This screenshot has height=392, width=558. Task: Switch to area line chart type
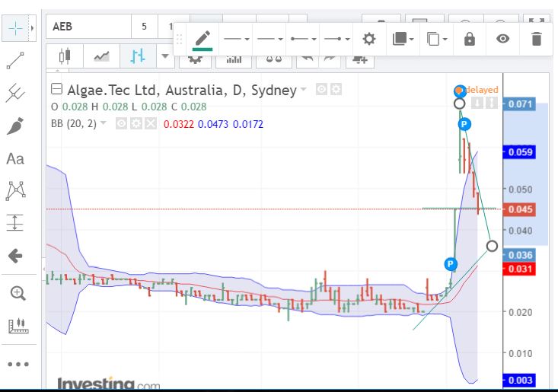[x=101, y=56]
